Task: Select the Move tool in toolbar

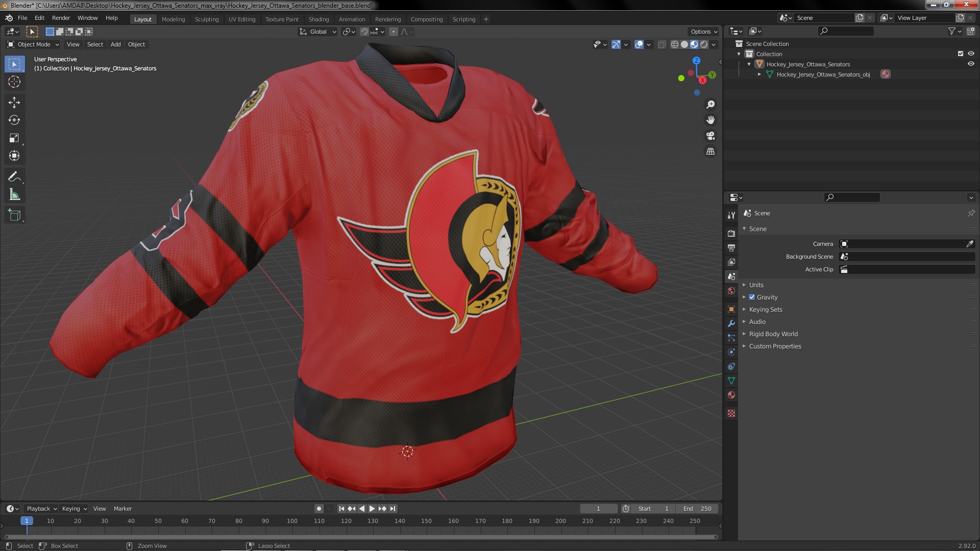Action: pyautogui.click(x=14, y=103)
